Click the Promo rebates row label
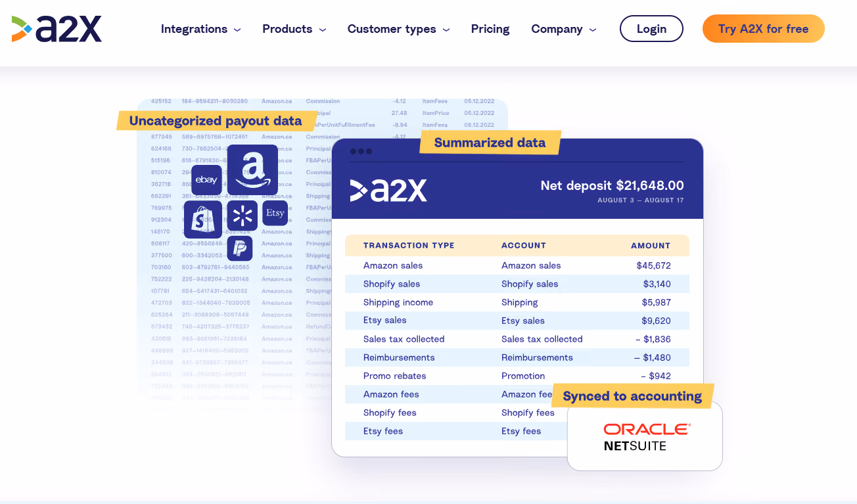The width and height of the screenshot is (857, 504). [395, 376]
